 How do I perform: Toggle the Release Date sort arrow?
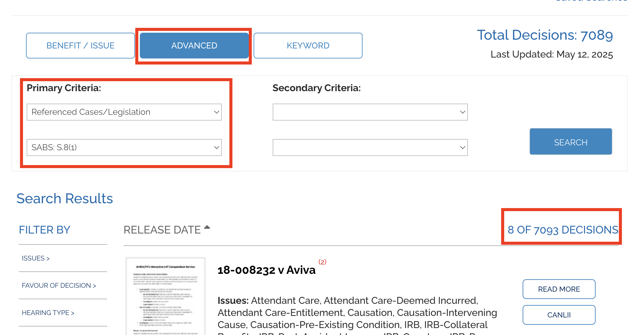coord(207,227)
